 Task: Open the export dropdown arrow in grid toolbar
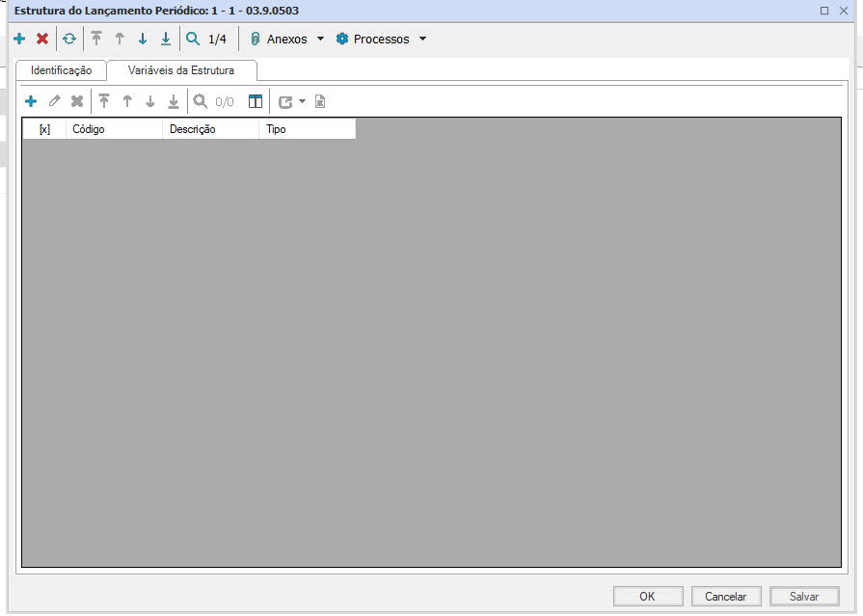[302, 101]
